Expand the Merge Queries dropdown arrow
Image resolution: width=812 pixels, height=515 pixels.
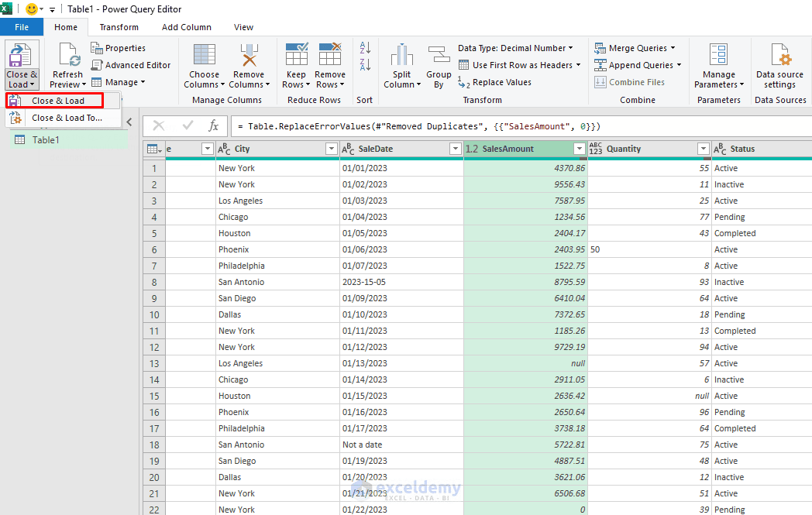673,48
